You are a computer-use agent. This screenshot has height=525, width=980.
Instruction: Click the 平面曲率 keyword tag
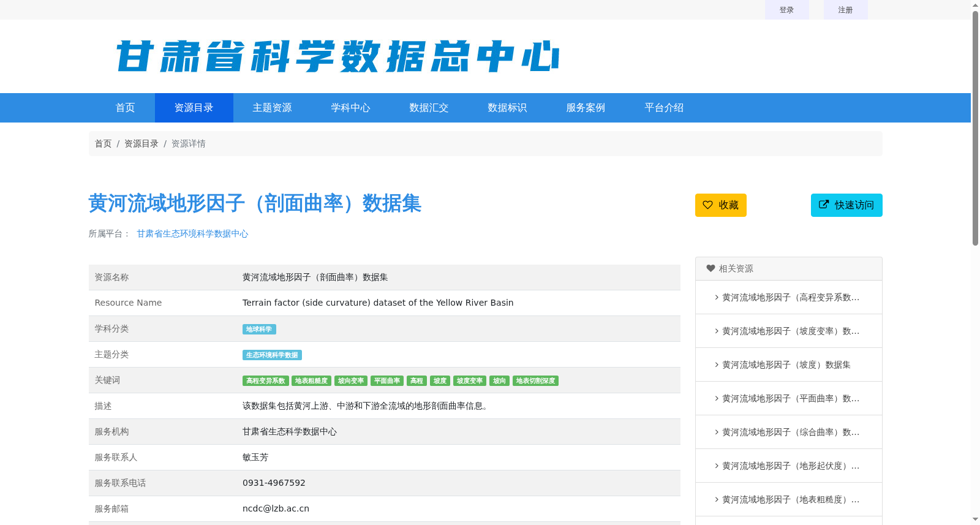point(387,381)
